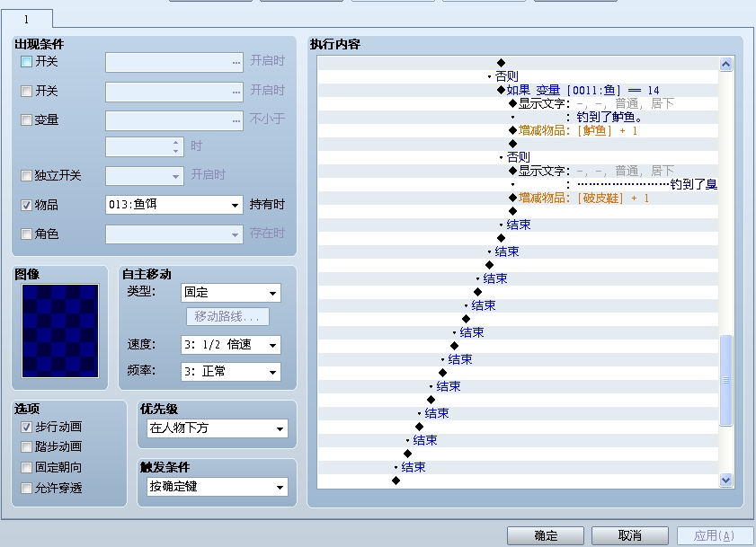756x547 pixels.
Task: Click scroll-up arrow of 执行内容 list
Action: click(725, 64)
